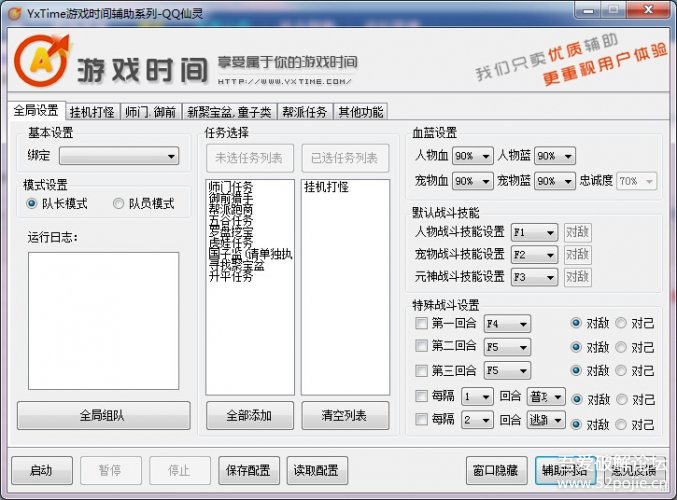Screen dimensions: 677x500
Task: Select 虎娃任务 in the task list
Action: [231, 242]
